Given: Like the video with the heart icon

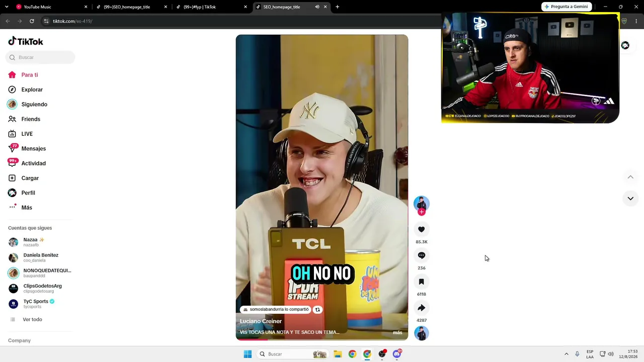Looking at the screenshot, I should tap(422, 229).
